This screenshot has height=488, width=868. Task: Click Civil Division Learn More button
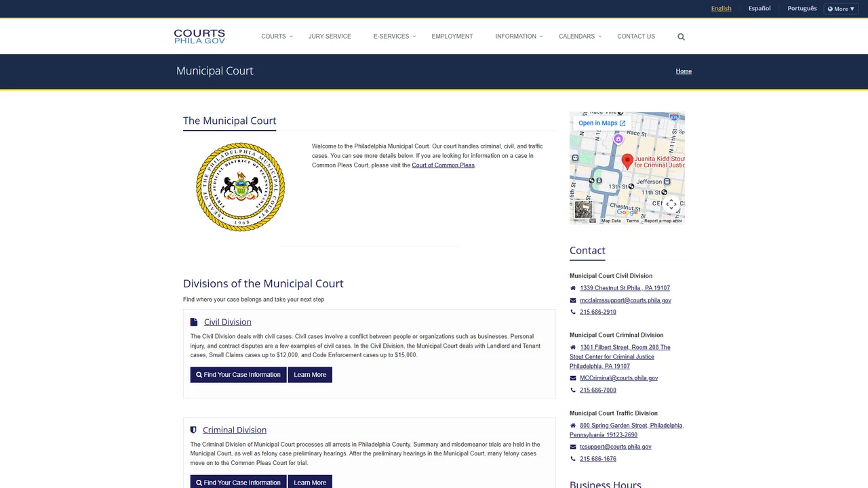tap(310, 375)
